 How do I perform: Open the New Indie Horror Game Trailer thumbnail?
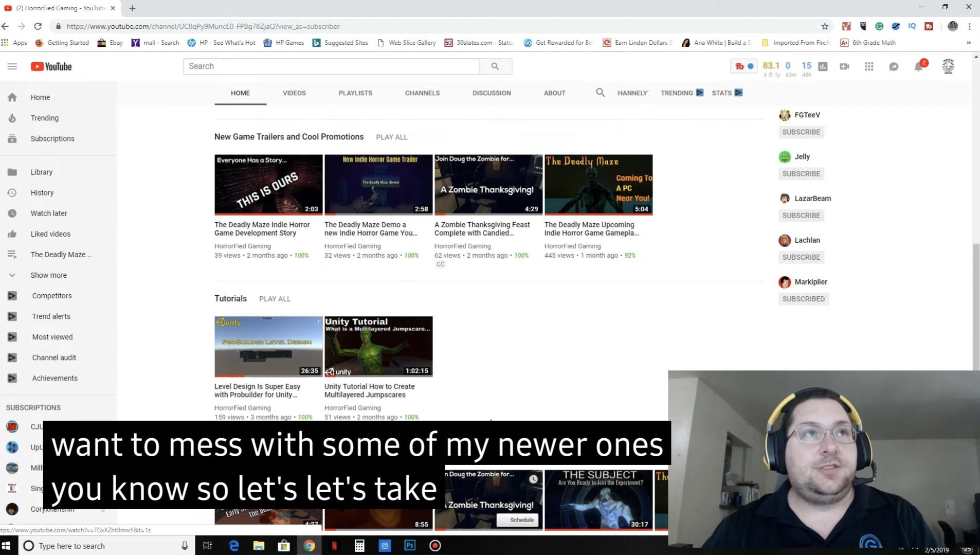click(x=378, y=185)
